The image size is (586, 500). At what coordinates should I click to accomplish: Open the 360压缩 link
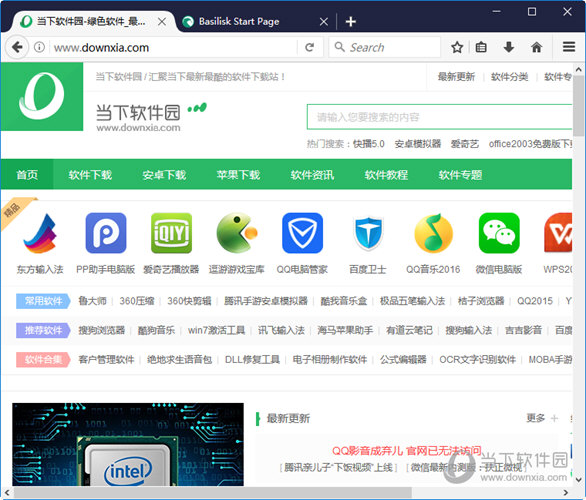tap(137, 301)
